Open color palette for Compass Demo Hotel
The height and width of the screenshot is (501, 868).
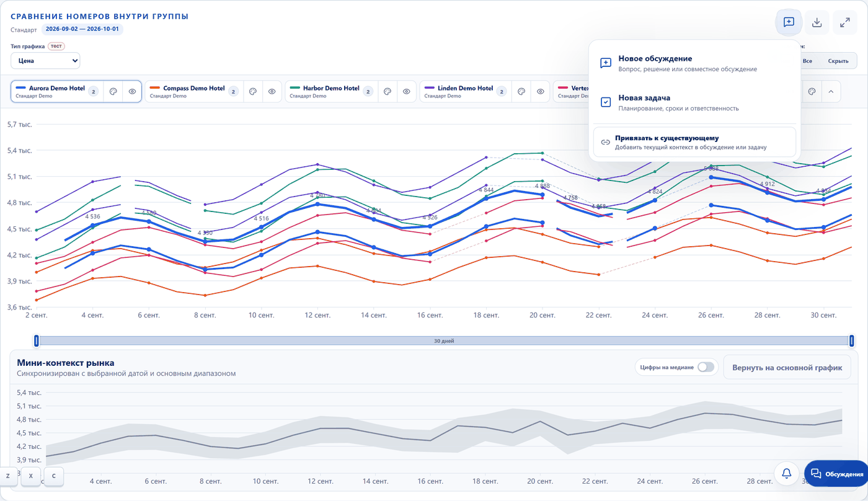click(x=253, y=92)
